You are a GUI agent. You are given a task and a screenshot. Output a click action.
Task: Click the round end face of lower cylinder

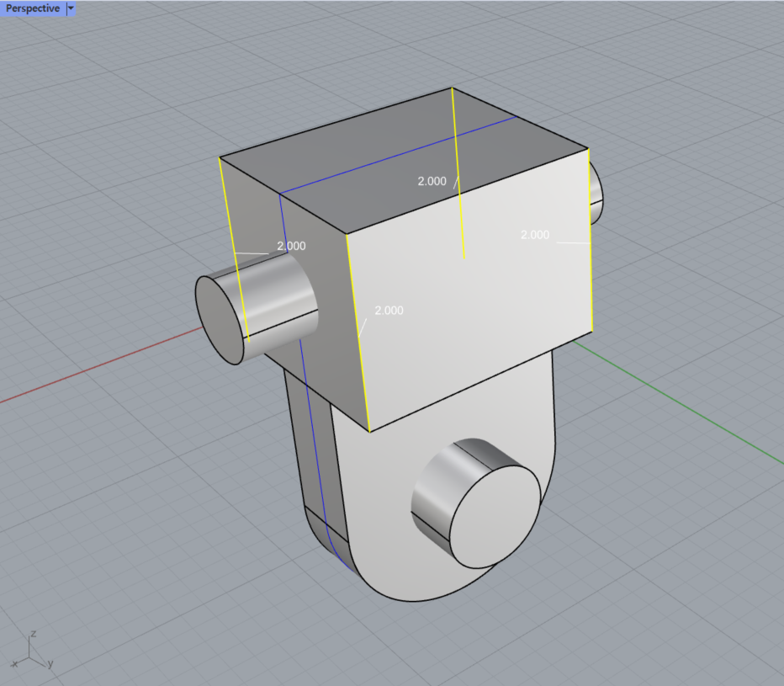(495, 517)
